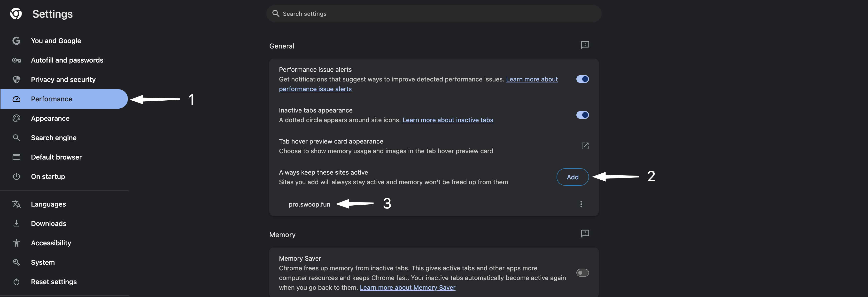Click the Memory section feedback icon
The image size is (868, 297).
click(585, 233)
